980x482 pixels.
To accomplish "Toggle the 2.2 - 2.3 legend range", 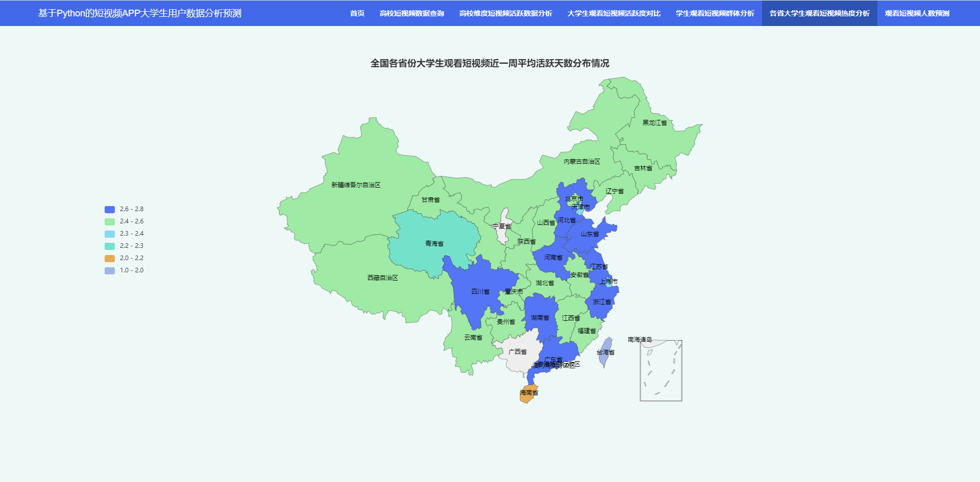I will pyautogui.click(x=124, y=246).
